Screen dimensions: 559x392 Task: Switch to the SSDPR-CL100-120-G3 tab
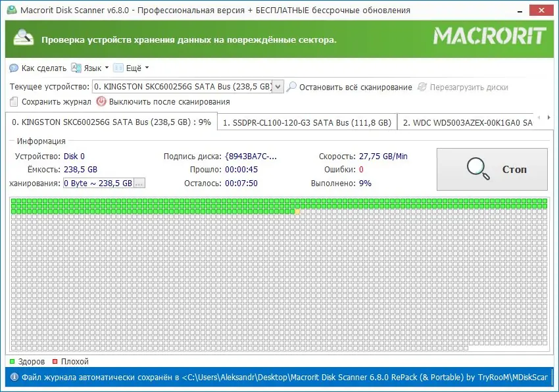pyautogui.click(x=307, y=123)
